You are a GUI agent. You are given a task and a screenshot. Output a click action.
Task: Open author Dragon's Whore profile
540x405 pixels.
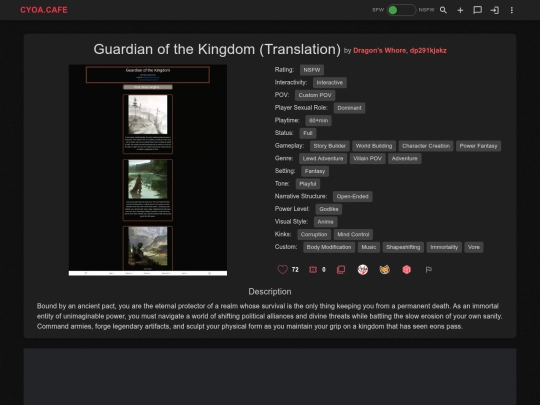(x=379, y=51)
